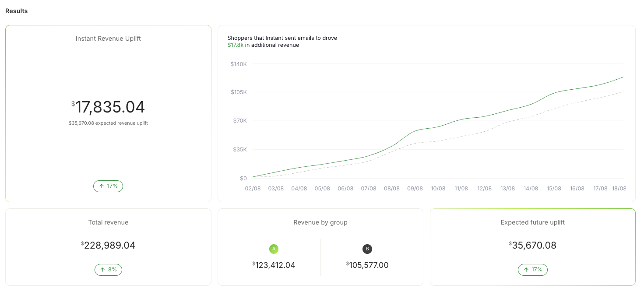This screenshot has height=295, width=644.
Task: Click the 17% badge under Expected future uplift
Action: pyautogui.click(x=533, y=270)
